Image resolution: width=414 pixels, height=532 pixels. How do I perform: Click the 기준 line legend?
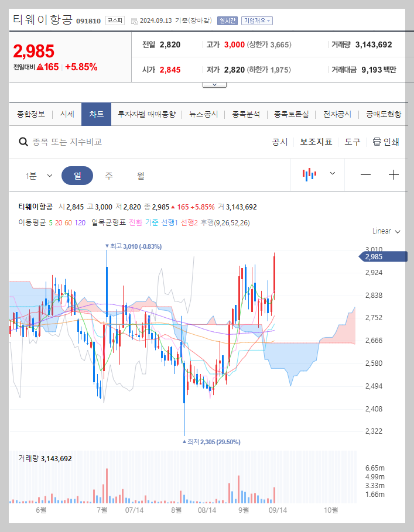pyautogui.click(x=152, y=222)
